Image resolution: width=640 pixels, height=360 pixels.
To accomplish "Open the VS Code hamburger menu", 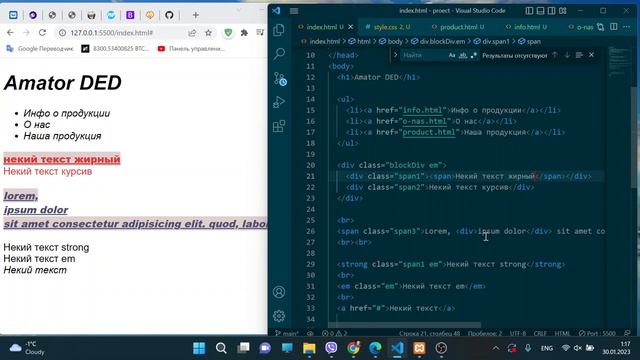I will [294, 11].
